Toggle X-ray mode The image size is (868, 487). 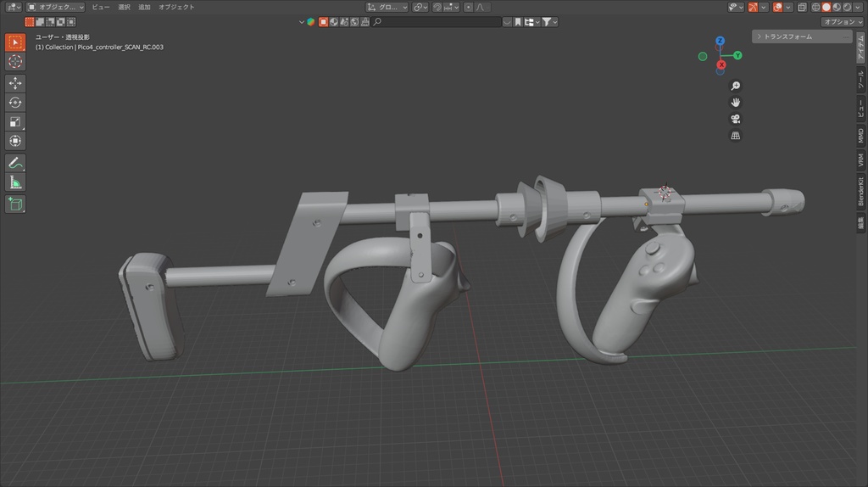coord(802,7)
